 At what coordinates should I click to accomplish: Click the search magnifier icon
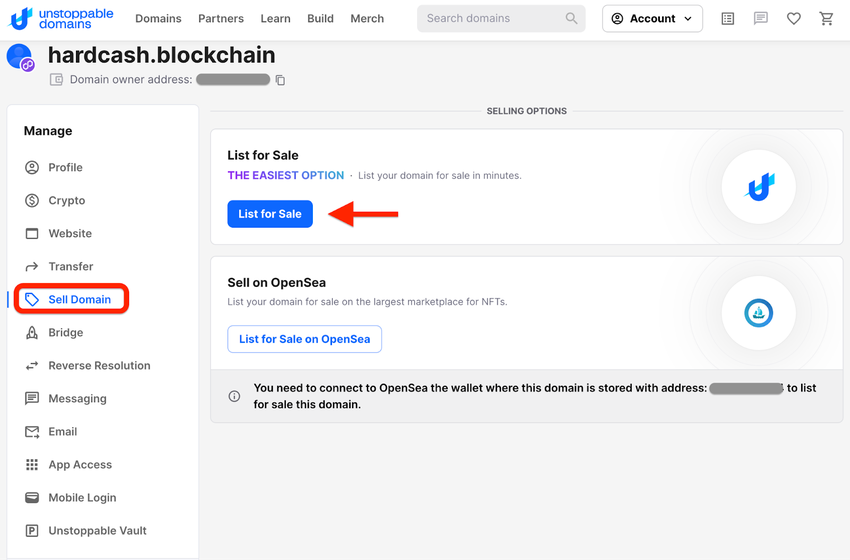572,18
